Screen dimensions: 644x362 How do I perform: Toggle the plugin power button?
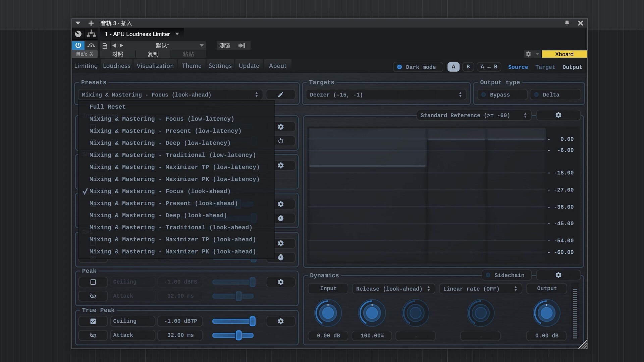point(78,45)
